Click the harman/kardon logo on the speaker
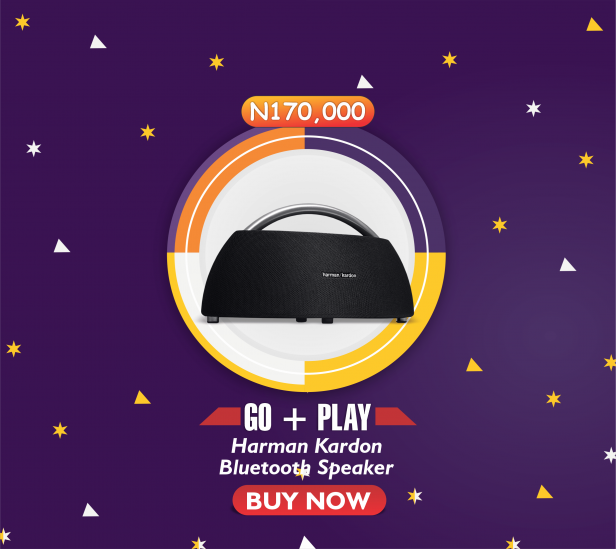Image resolution: width=616 pixels, height=549 pixels. pos(339,275)
